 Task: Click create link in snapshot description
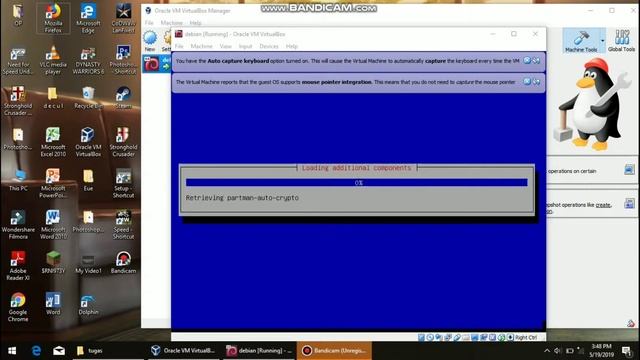pyautogui.click(x=603, y=205)
